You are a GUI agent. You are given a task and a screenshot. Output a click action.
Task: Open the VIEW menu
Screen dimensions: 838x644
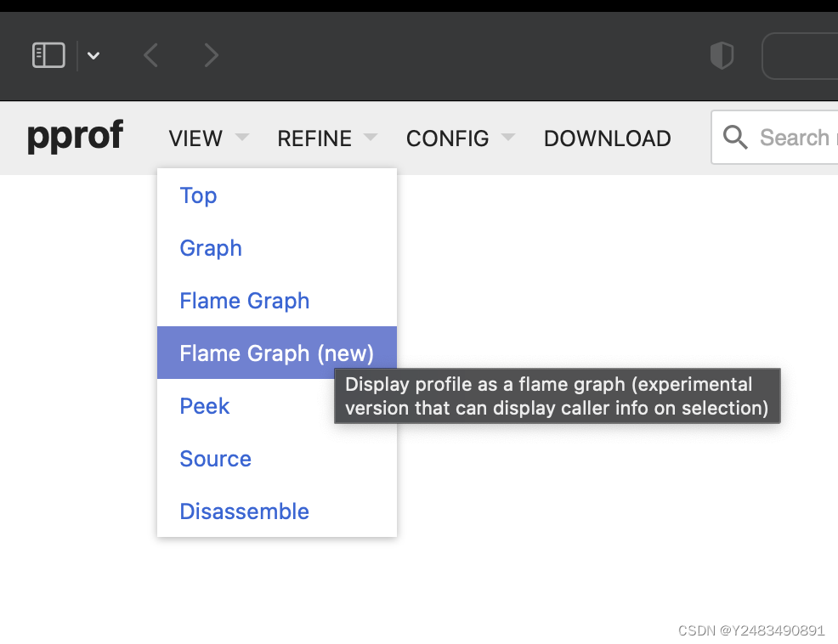[195, 138]
